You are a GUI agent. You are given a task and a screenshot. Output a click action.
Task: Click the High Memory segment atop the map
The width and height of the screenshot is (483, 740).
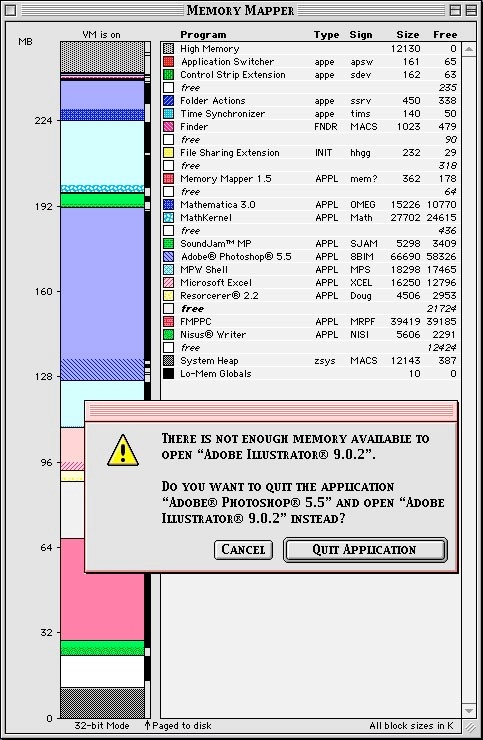tap(102, 57)
